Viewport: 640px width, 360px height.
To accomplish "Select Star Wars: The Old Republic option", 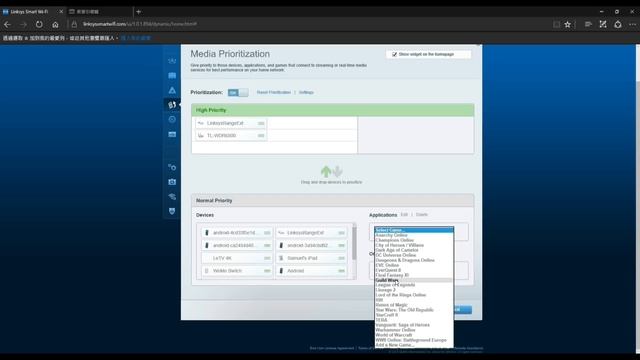I will click(413, 310).
